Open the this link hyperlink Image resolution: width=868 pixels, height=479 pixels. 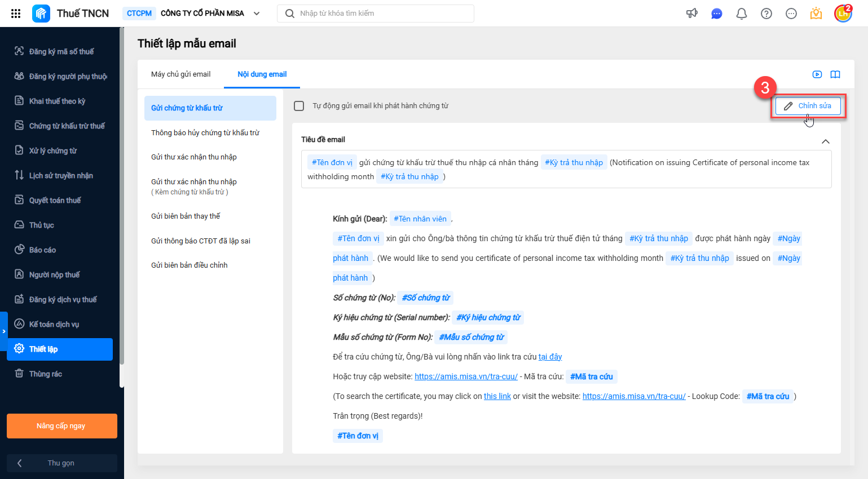pos(497,396)
